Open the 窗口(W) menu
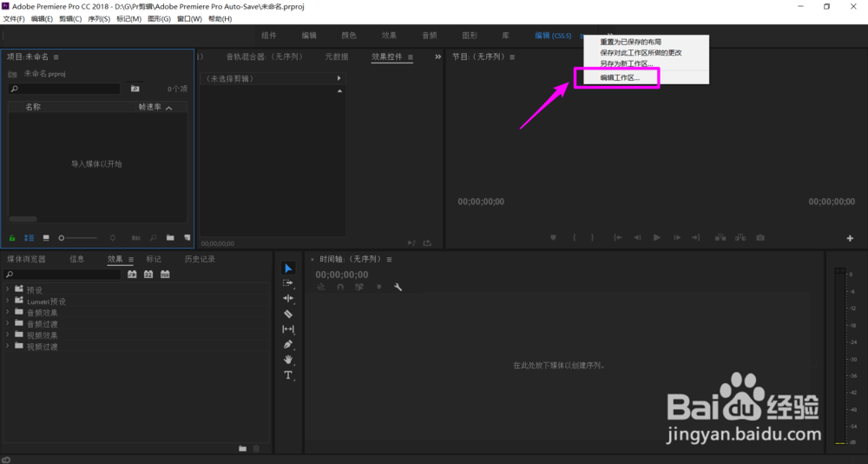Viewport: 868px width, 464px height. (x=189, y=19)
